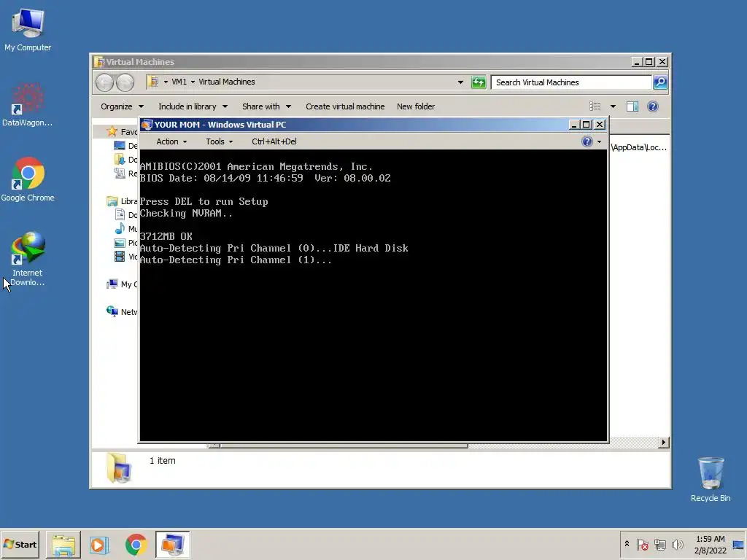The height and width of the screenshot is (560, 747).
Task: Click Create virtual machine
Action: (x=345, y=106)
